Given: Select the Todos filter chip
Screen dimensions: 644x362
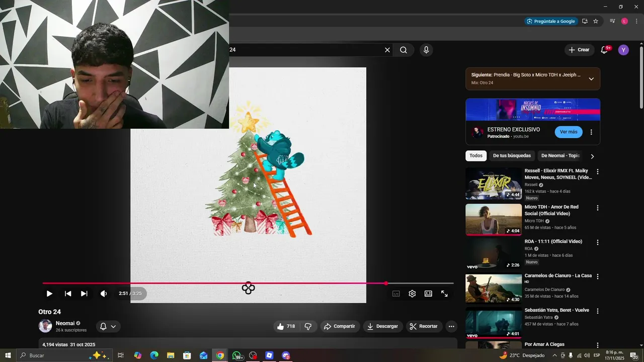Looking at the screenshot, I should pyautogui.click(x=476, y=156).
